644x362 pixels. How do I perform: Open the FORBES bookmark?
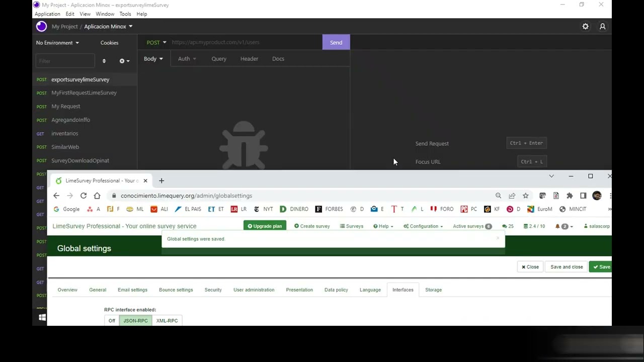tap(329, 209)
